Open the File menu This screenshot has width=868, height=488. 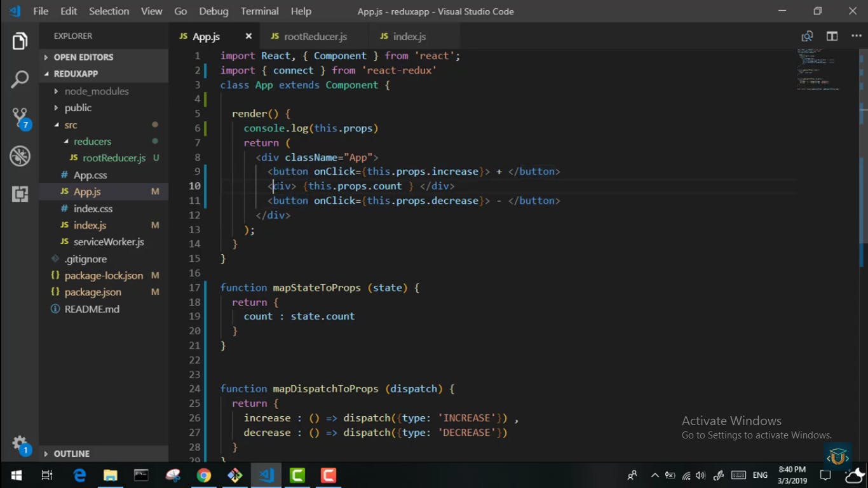point(41,11)
